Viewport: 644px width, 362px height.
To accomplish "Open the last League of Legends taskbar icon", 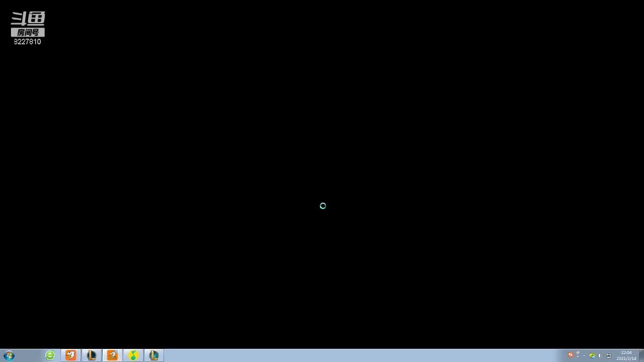I will point(153,355).
